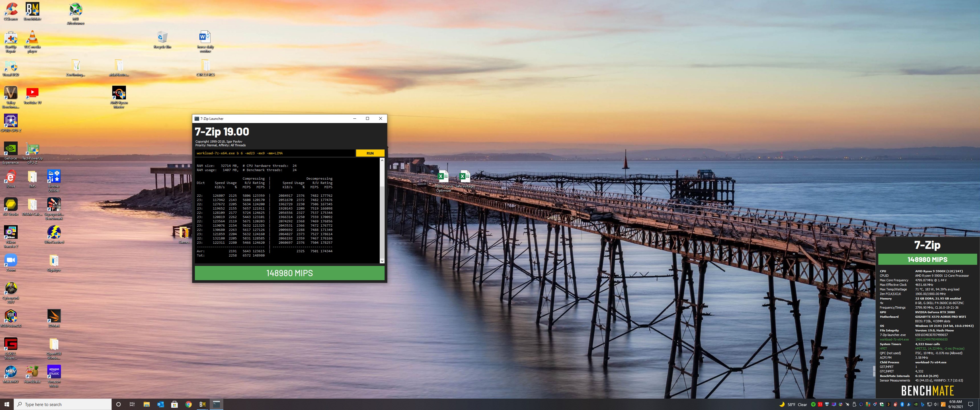The width and height of the screenshot is (980, 410).
Task: Open the taskbar clock showing 6:56 AM
Action: (955, 404)
